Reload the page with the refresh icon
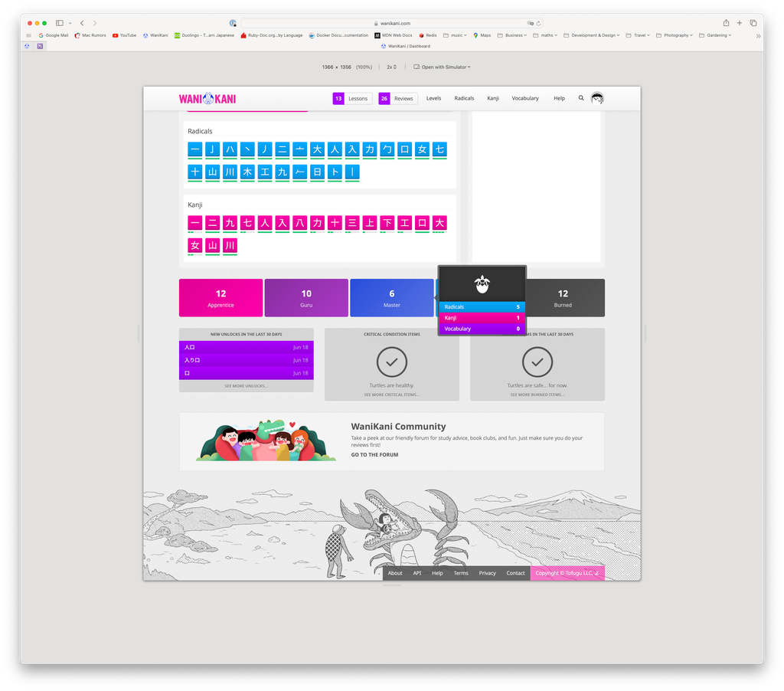Viewport: 784px width, 691px height. coord(538,23)
